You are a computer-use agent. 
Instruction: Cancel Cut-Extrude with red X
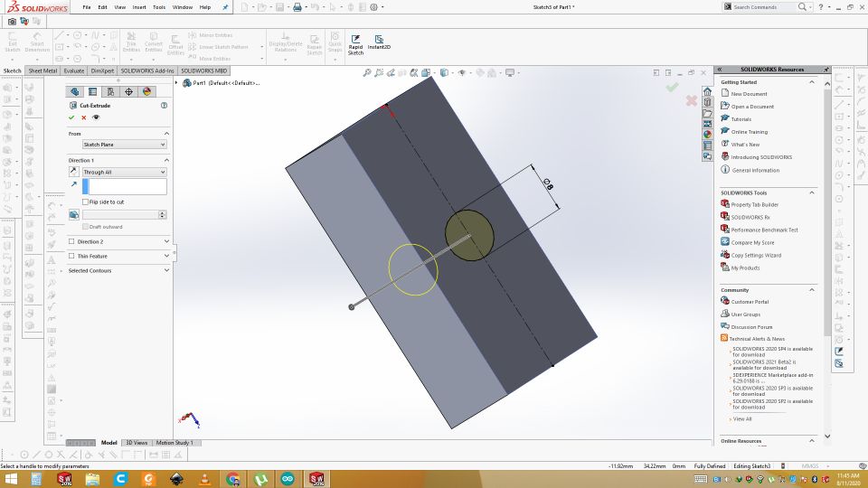click(83, 117)
